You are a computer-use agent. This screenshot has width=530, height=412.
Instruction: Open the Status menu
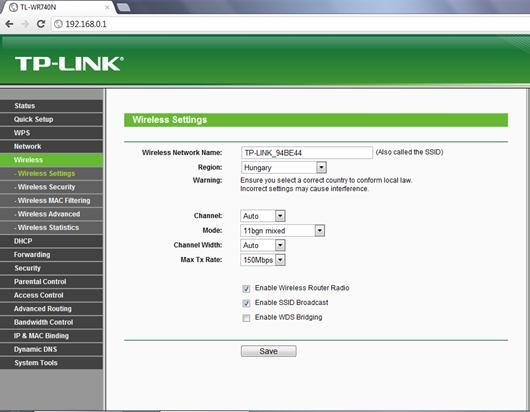coord(51,106)
